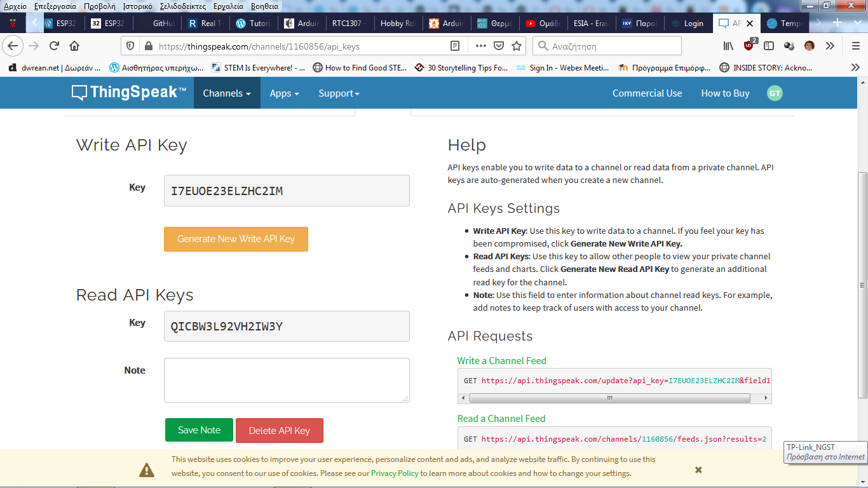This screenshot has height=488, width=868.
Task: Open the pinned Raspberry Pi tab
Action: [x=13, y=24]
